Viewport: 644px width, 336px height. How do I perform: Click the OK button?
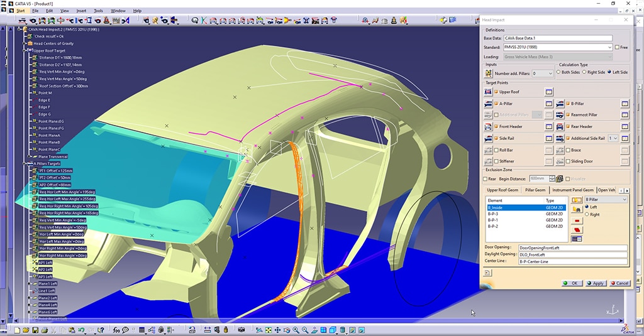point(572,283)
